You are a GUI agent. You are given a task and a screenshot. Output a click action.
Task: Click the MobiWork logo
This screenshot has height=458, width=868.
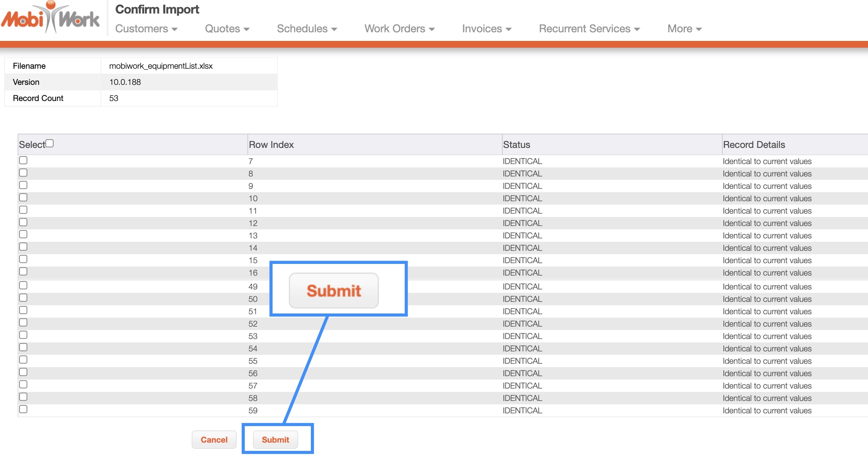[51, 18]
